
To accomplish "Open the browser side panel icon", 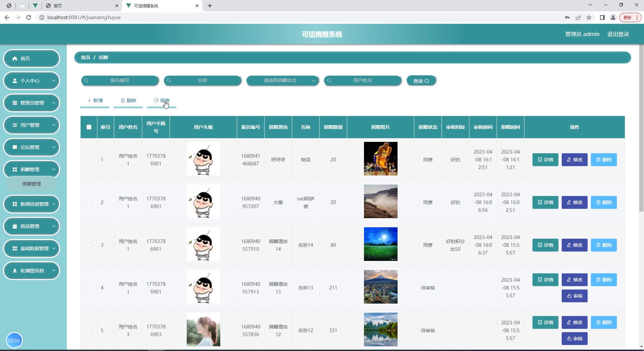I will click(x=602, y=17).
